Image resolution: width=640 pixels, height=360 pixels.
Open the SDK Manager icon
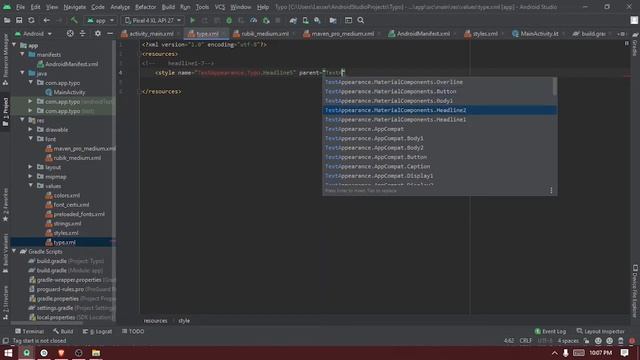click(x=317, y=20)
